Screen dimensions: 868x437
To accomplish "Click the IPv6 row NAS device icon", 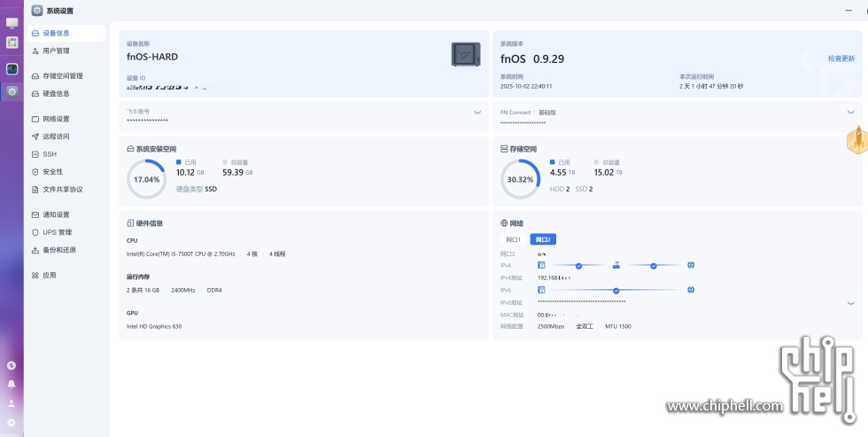I will tap(541, 290).
